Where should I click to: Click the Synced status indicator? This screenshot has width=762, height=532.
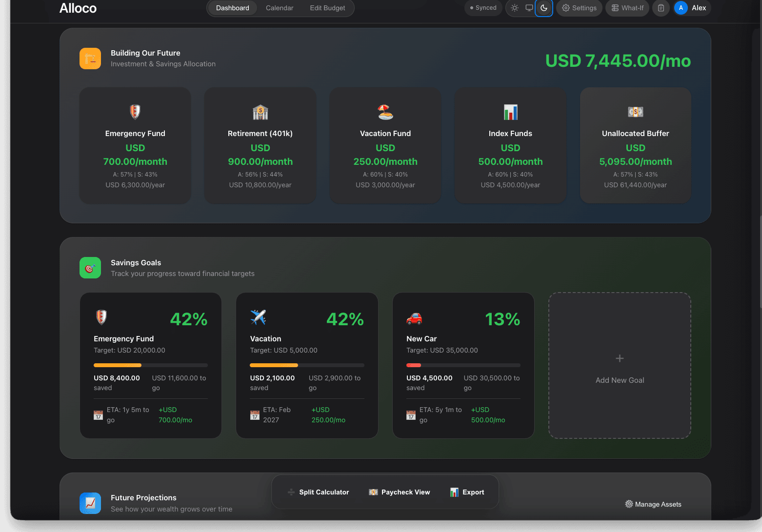[483, 8]
